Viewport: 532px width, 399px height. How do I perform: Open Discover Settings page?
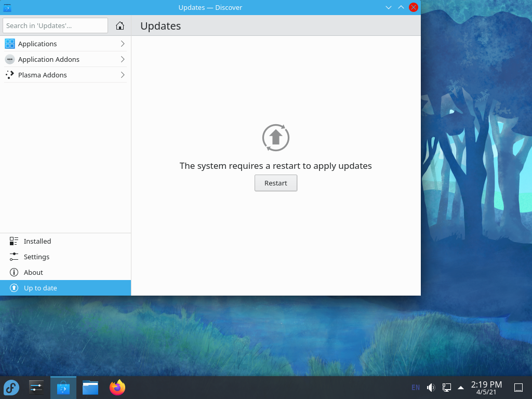65,257
